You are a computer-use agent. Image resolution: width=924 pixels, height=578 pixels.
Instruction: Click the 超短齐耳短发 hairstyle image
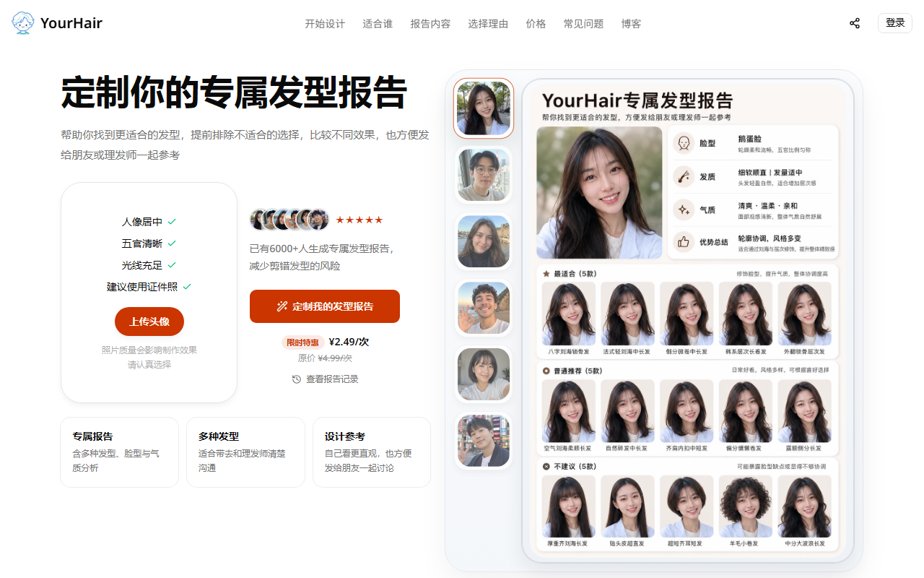687,506
